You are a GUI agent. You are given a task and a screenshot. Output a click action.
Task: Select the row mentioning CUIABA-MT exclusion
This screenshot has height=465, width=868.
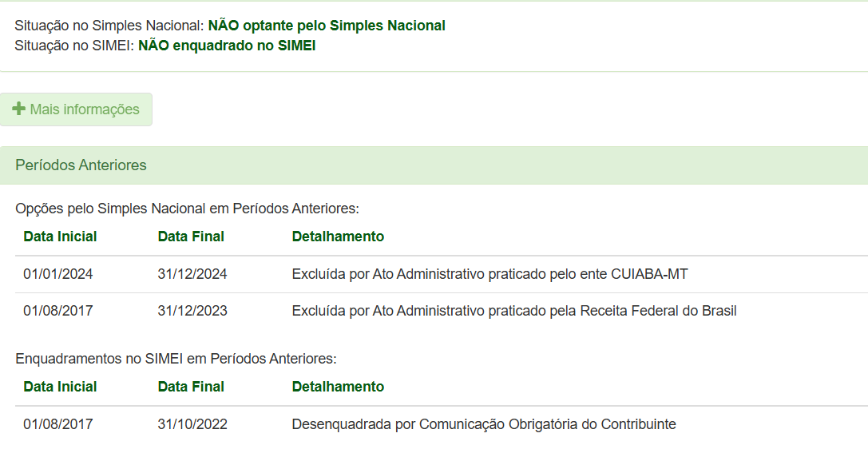pos(442,274)
